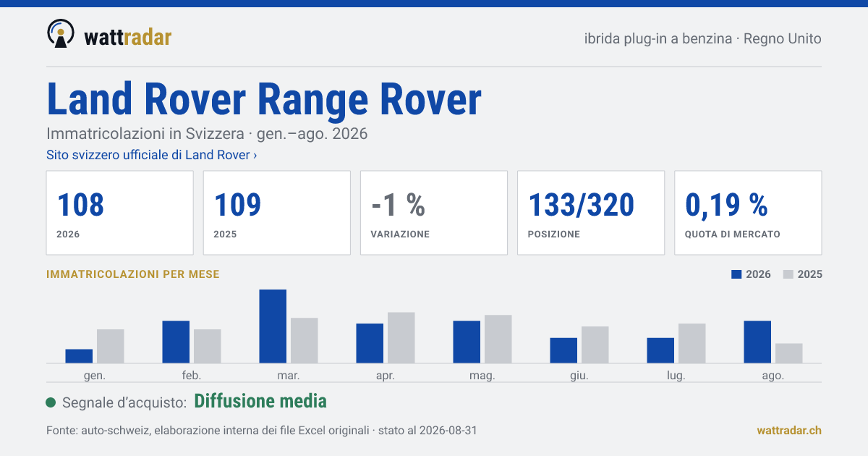Click the blue 2026 legend swatch
This screenshot has width=868, height=456.
[737, 274]
